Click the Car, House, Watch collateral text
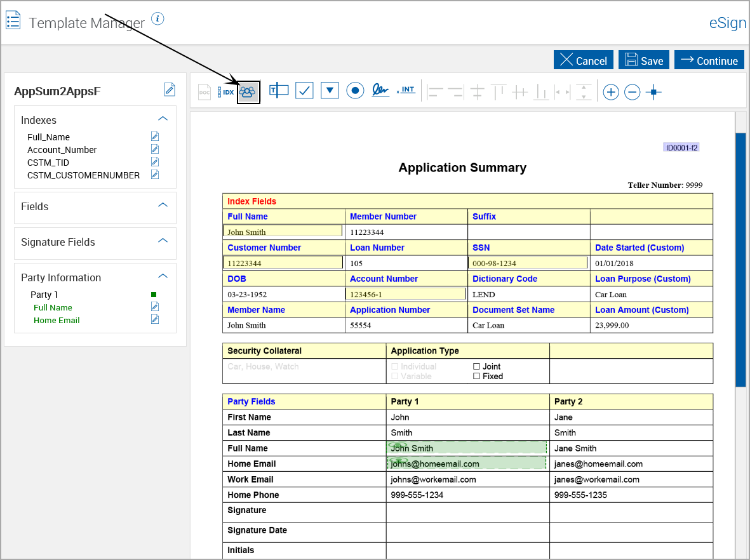Image resolution: width=750 pixels, height=560 pixels. [x=263, y=366]
